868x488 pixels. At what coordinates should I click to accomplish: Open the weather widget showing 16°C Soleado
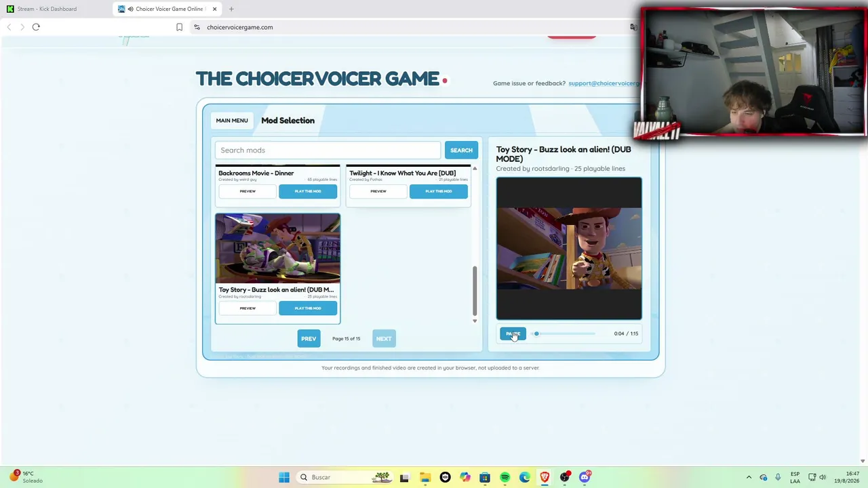tap(27, 477)
